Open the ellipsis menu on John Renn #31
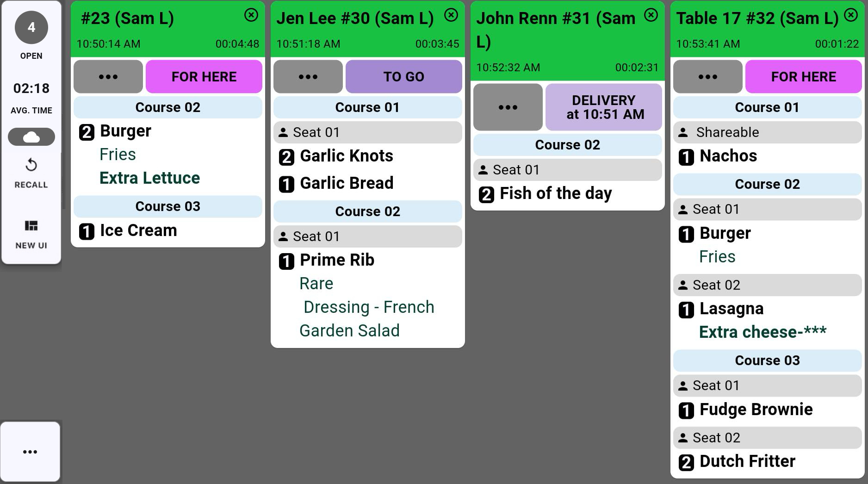This screenshot has height=484, width=868. coord(508,107)
